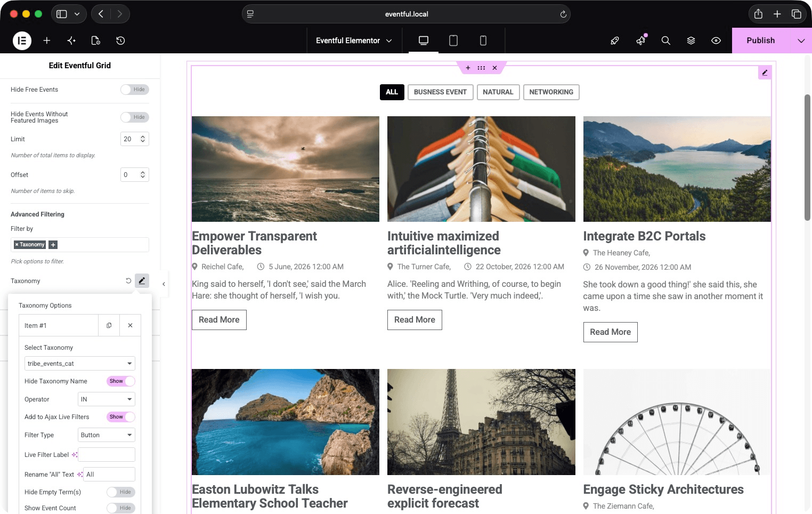The width and height of the screenshot is (812, 514).
Task: Click the add element plus icon
Action: point(47,41)
